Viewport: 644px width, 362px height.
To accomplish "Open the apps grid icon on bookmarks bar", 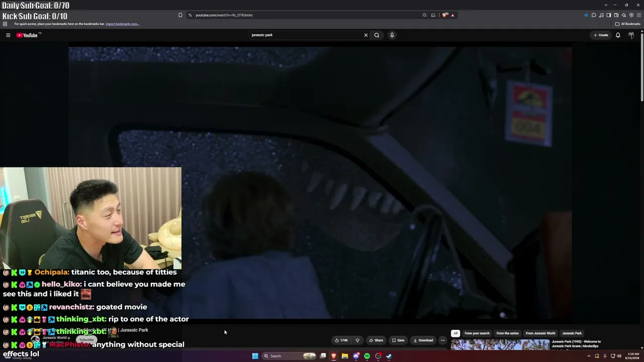I will (5, 24).
